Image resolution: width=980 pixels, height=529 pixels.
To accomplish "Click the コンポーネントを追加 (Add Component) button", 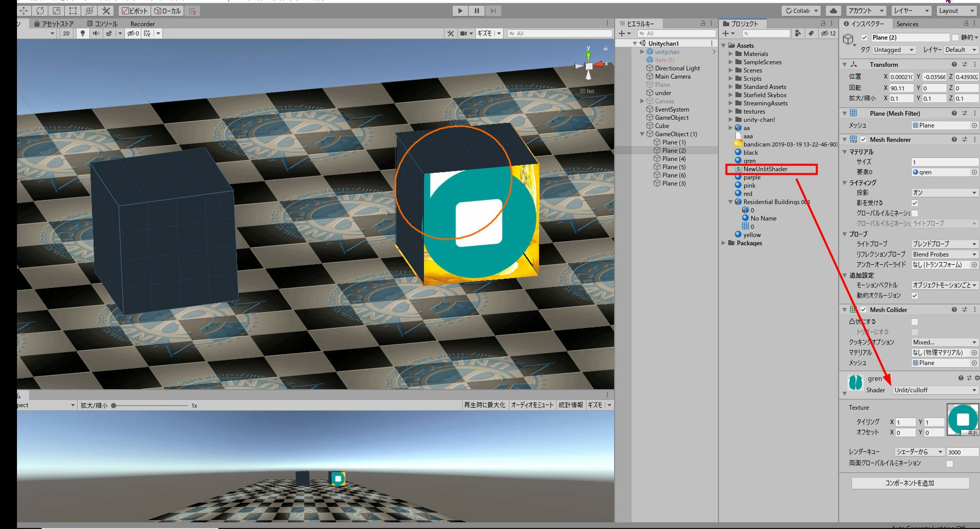I will pos(910,483).
